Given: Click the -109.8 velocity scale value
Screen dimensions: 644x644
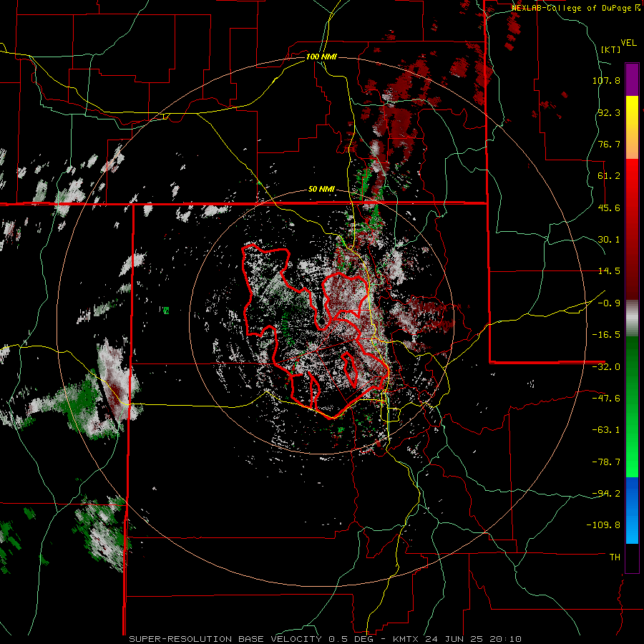Looking at the screenshot, I should point(604,525).
